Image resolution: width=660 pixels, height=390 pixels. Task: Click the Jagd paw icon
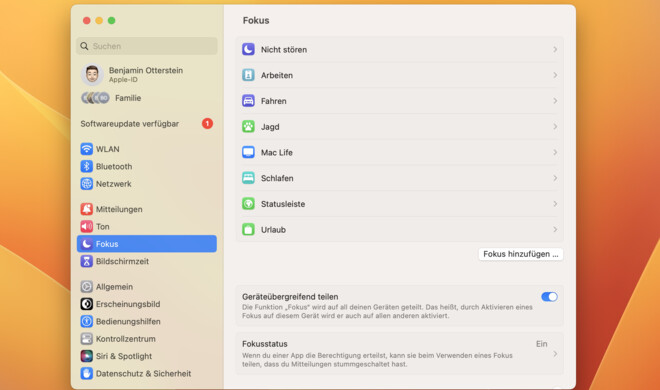tap(248, 127)
